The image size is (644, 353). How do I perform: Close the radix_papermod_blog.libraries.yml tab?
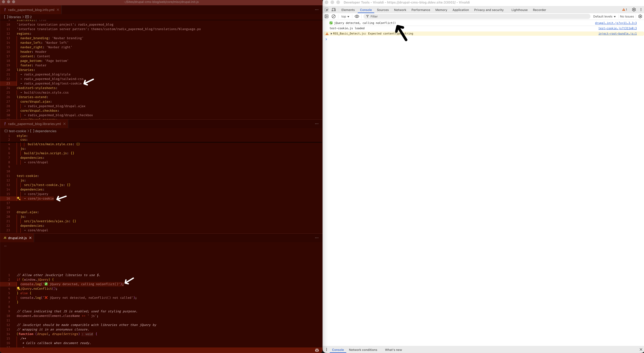click(64, 124)
